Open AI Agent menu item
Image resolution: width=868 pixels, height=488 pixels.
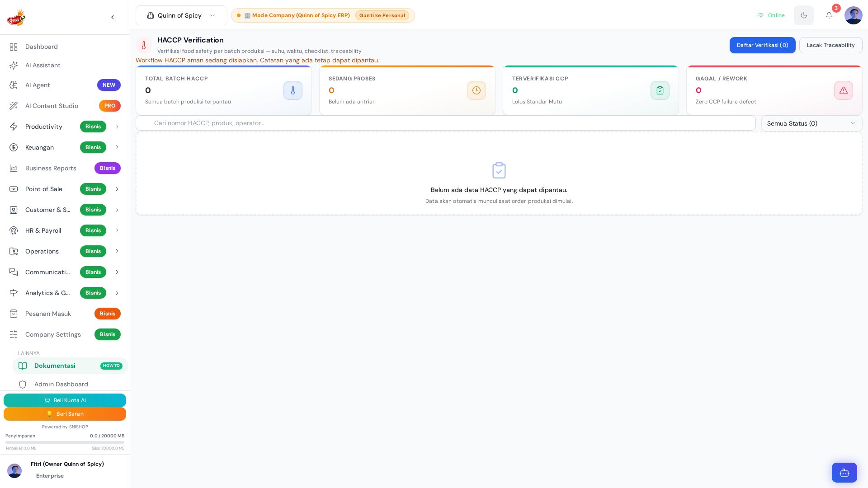(65, 85)
